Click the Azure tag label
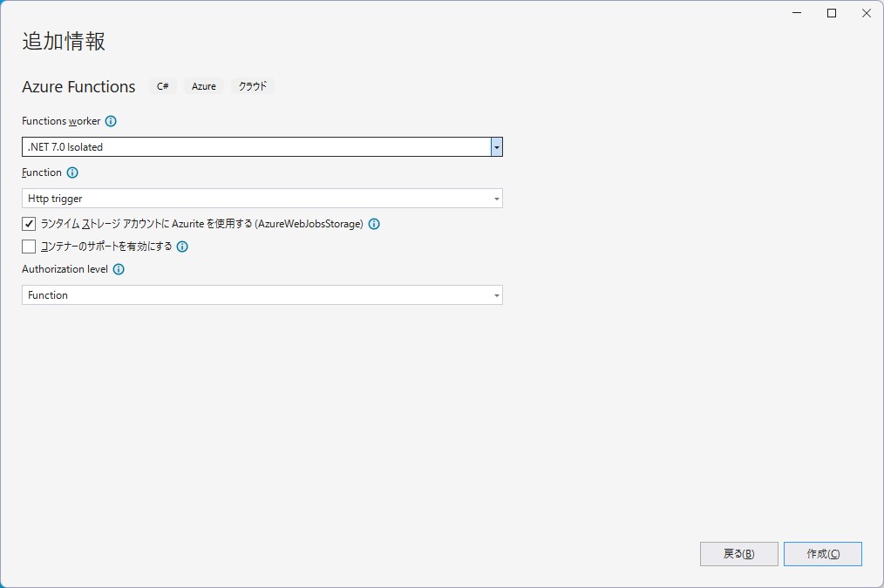This screenshot has height=588, width=884. (x=203, y=86)
